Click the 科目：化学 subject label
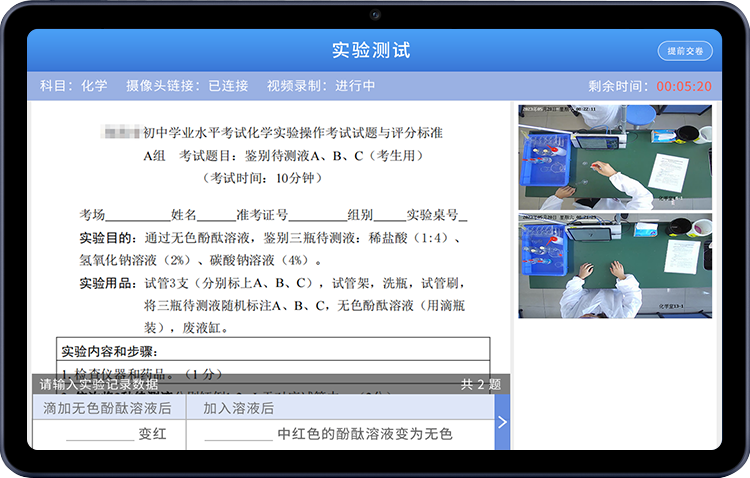The height and width of the screenshot is (478, 750). [x=74, y=86]
